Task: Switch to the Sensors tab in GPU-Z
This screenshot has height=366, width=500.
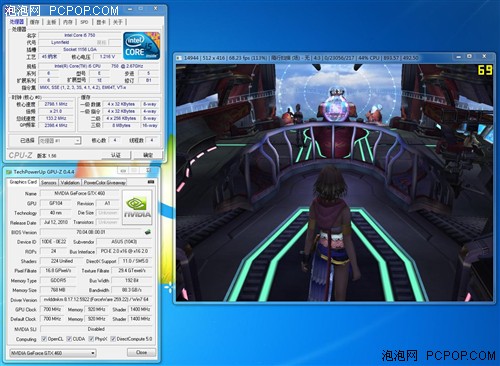Action: (49, 183)
